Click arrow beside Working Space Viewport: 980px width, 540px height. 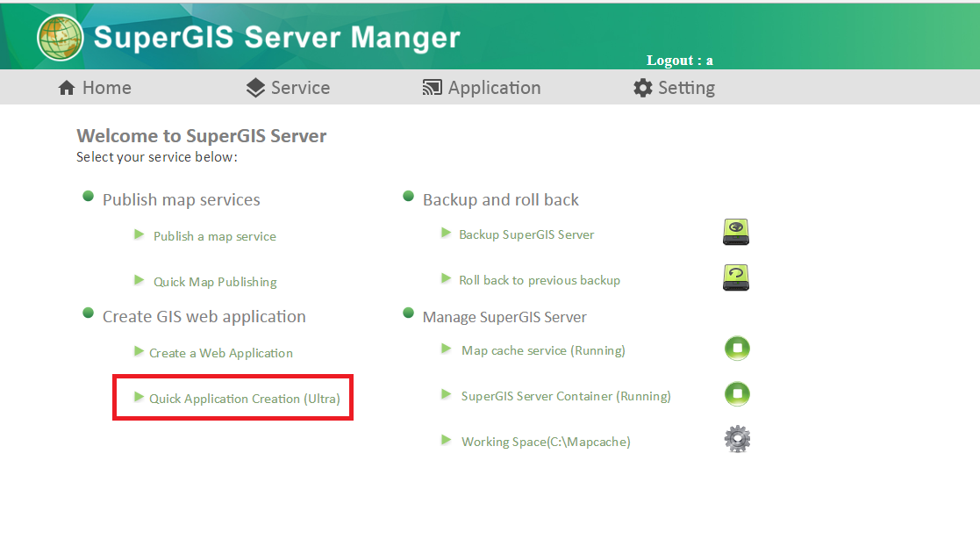447,440
